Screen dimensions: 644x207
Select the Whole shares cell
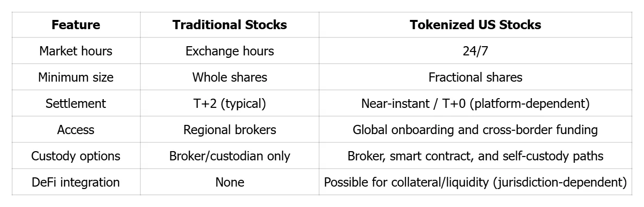(229, 77)
